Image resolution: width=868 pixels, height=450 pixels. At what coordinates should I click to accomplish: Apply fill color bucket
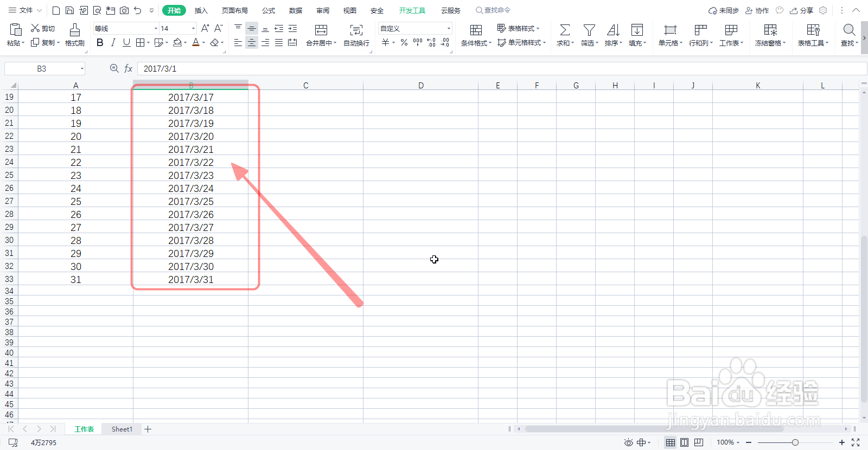pyautogui.click(x=177, y=42)
